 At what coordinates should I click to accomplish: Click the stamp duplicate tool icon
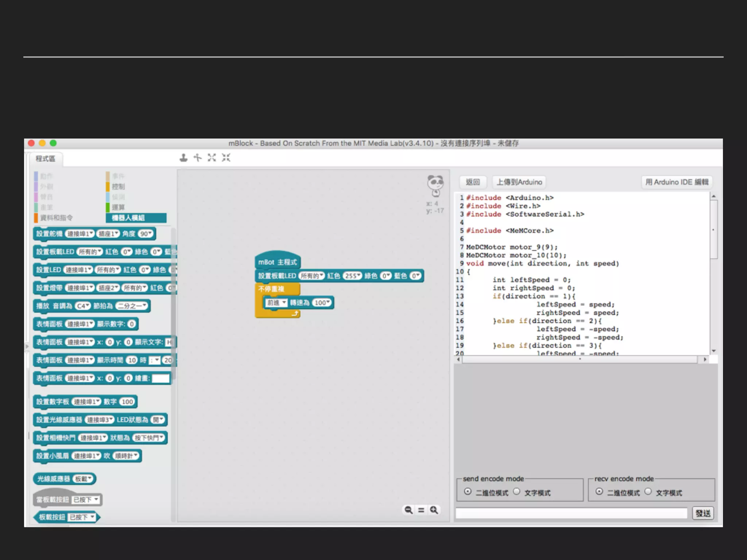tap(183, 157)
